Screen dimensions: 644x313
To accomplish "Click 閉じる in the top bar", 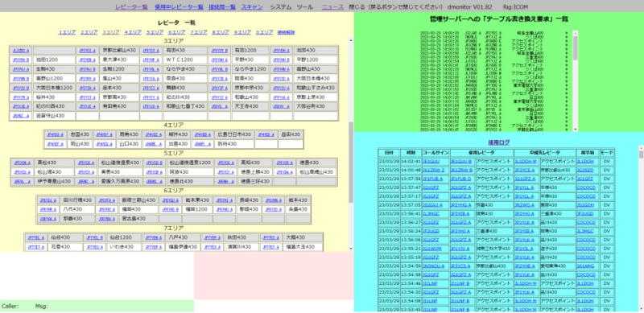I will click(357, 7).
